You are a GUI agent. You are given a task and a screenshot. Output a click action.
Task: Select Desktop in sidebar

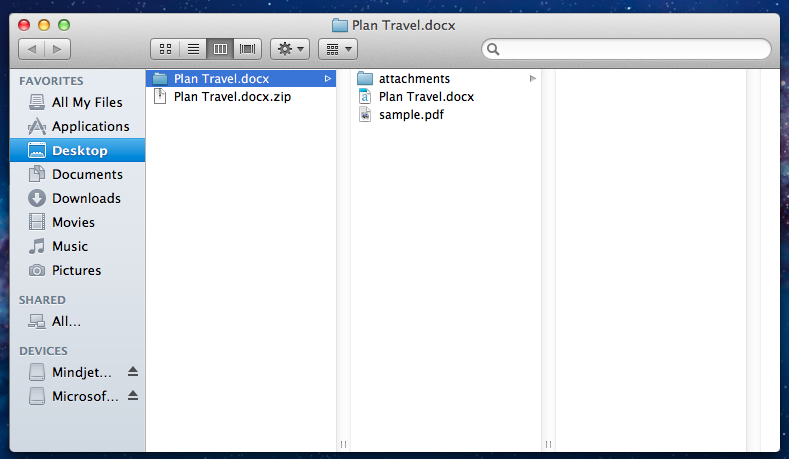[77, 150]
